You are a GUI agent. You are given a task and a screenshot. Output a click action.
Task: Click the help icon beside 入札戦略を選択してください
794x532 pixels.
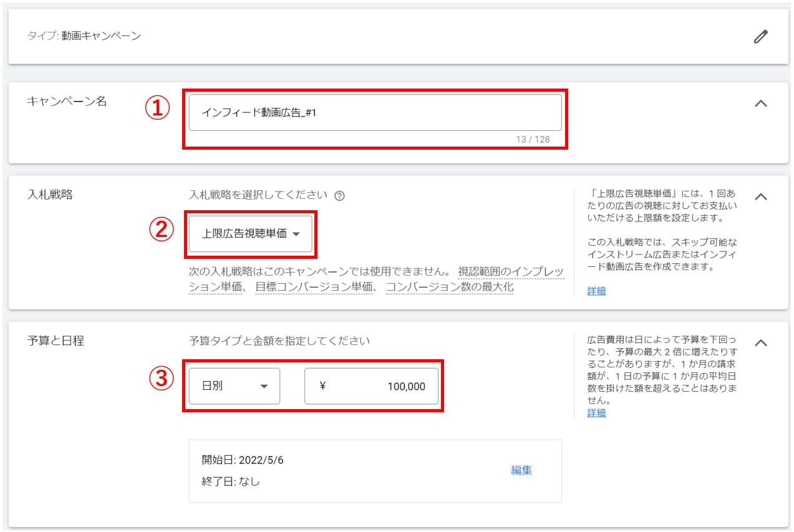click(x=339, y=196)
